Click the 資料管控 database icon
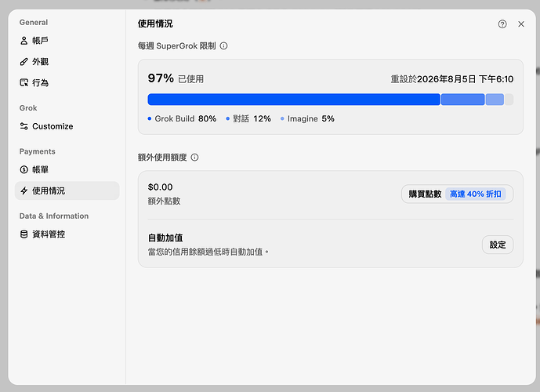This screenshot has height=392, width=540. (x=24, y=234)
